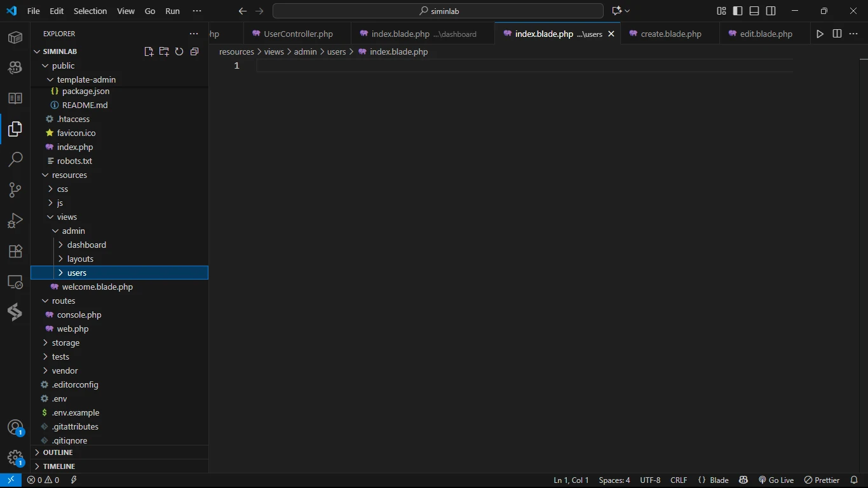Open Source Control view

tap(15, 189)
